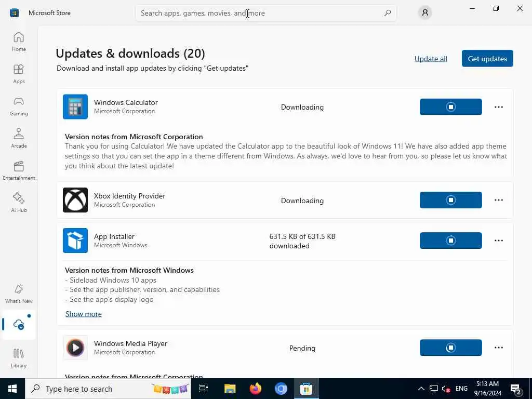Click the 631.5 KB downloaded status text

[302, 241]
